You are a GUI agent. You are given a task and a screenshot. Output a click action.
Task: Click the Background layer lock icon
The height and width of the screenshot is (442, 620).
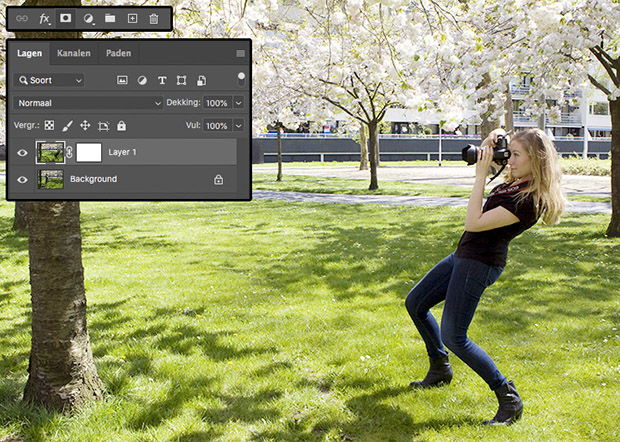tap(218, 179)
